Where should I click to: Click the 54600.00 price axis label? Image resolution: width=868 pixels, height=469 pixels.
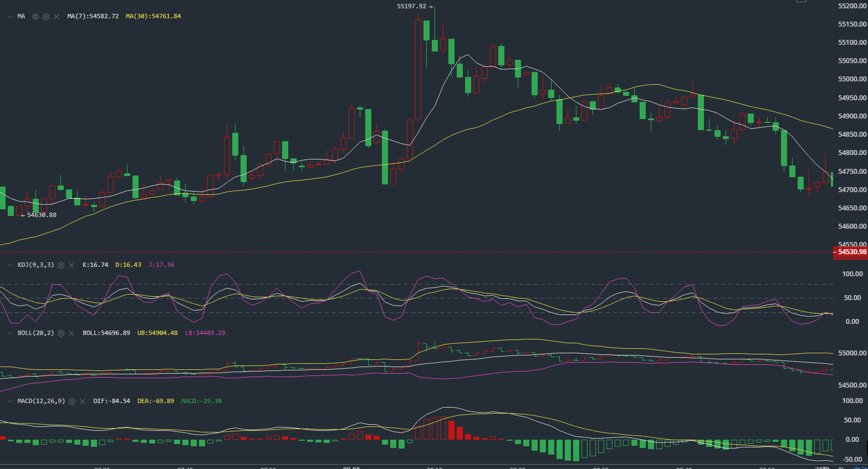[x=852, y=226]
